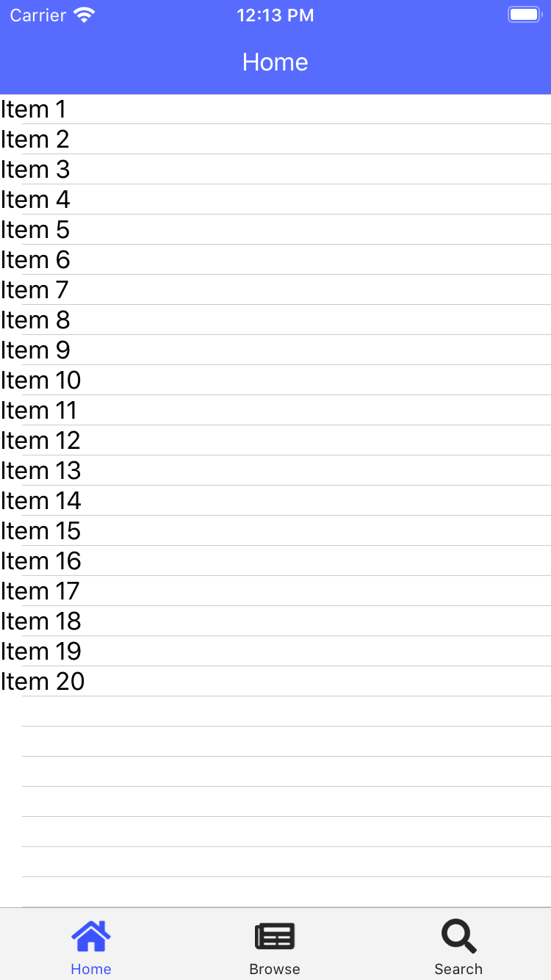Screen dimensions: 551x980
Task: Tap the clock showing 12:13 PM
Action: pos(275,15)
